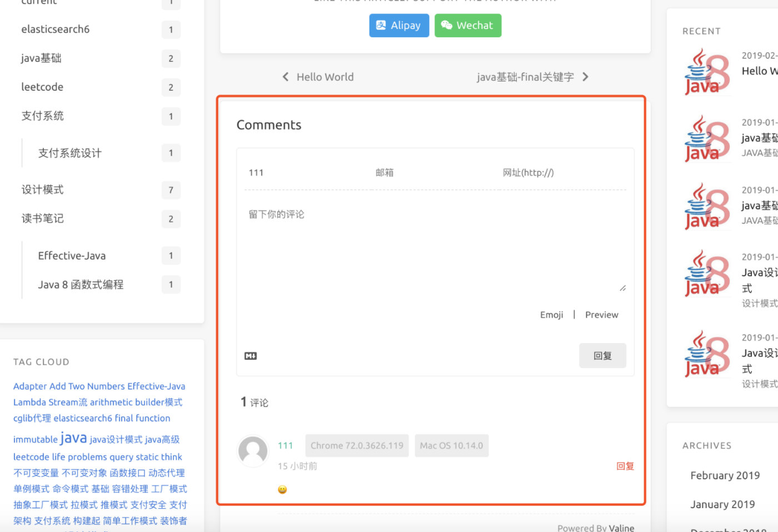Viewport: 778px width, 532px height.
Task: Click the 支付安全 tag
Action: coord(148,505)
